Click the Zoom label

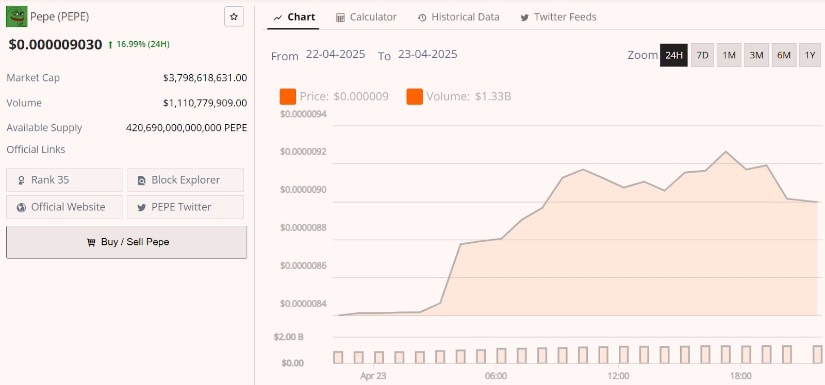[642, 55]
